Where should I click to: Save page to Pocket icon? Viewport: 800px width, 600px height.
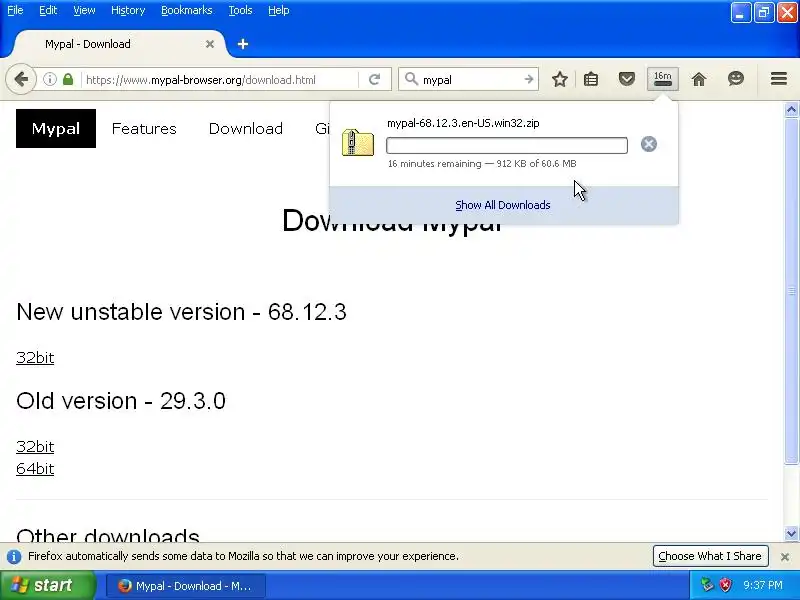[627, 79]
